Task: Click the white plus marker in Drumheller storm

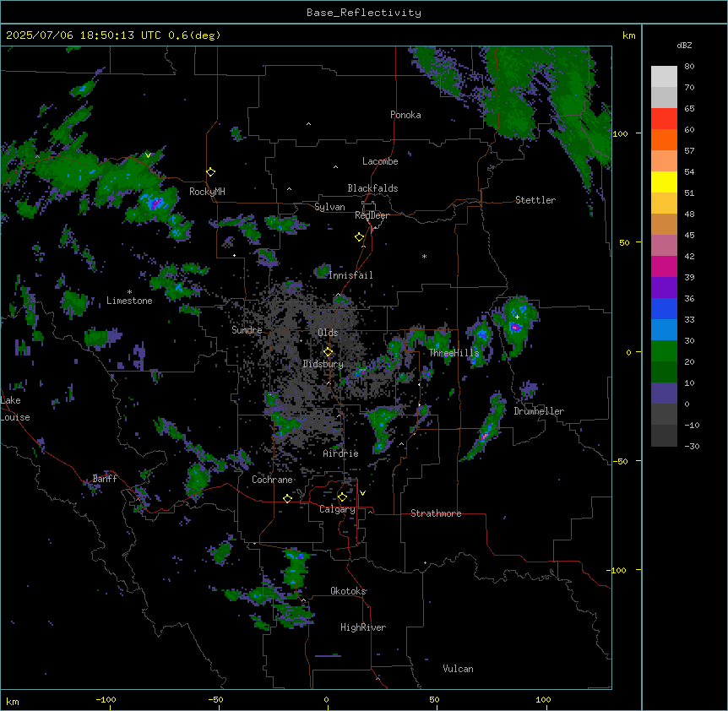Action: tap(517, 317)
